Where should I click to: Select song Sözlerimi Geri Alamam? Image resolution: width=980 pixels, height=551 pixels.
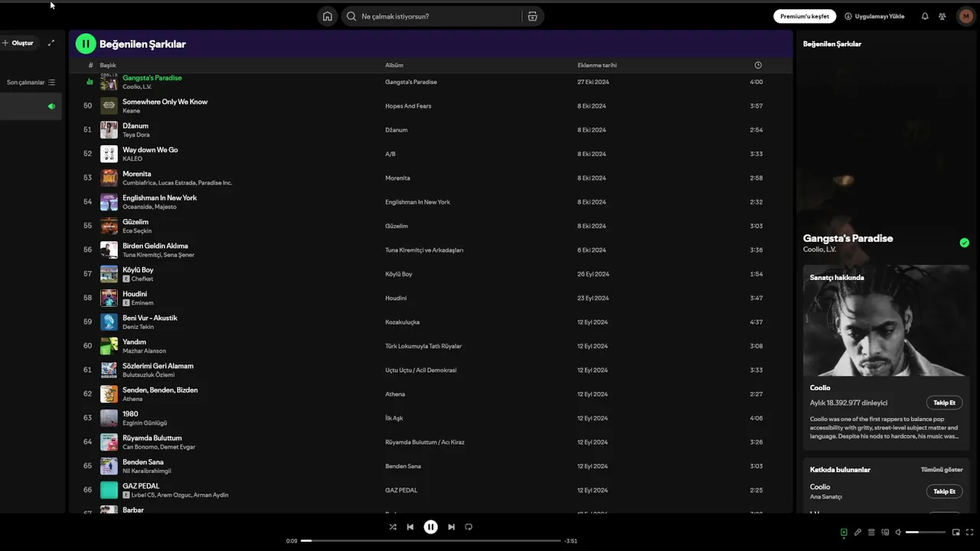158,366
